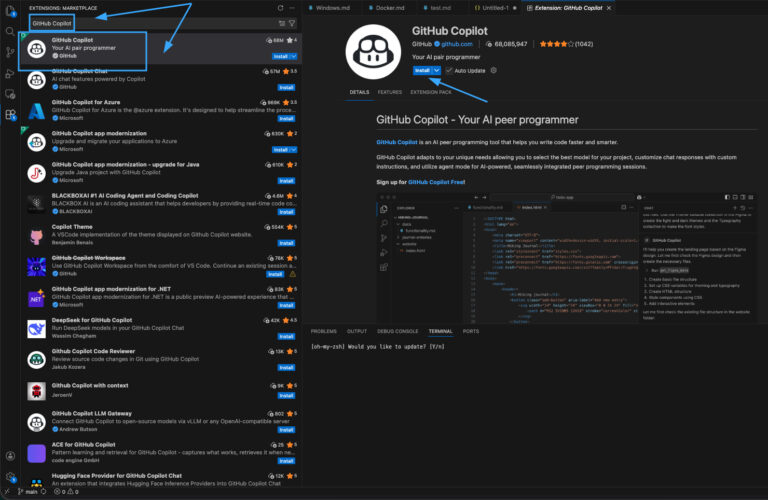Install DeepSeek for GitHub Copilot
The height and width of the screenshot is (500, 768).
pos(286,336)
